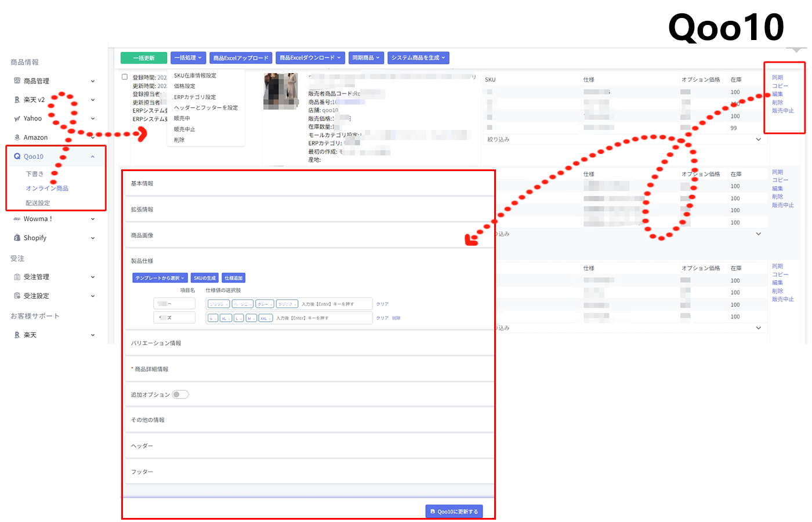The image size is (812, 522).
Task: Expand the 商品画像 section
Action: [x=310, y=235]
